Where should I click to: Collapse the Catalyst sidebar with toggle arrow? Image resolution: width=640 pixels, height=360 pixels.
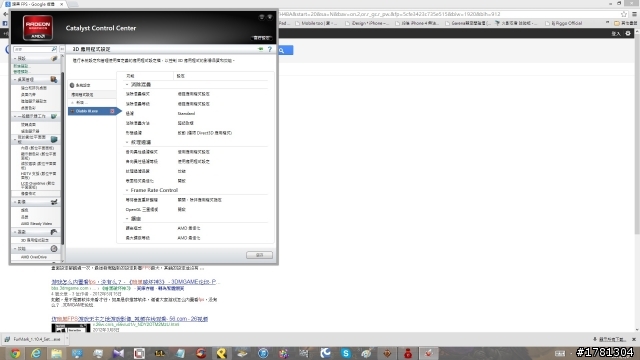click(62, 49)
